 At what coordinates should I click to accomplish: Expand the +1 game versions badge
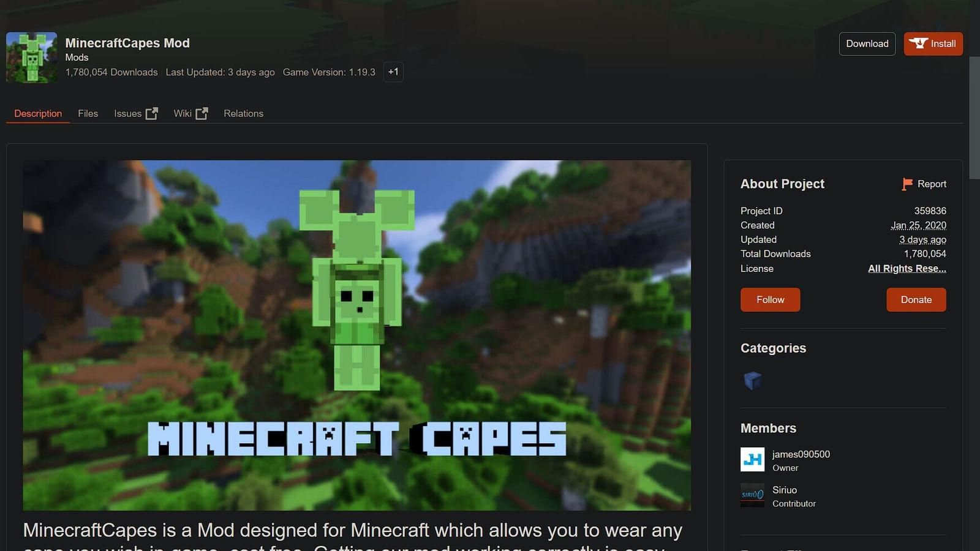click(393, 72)
